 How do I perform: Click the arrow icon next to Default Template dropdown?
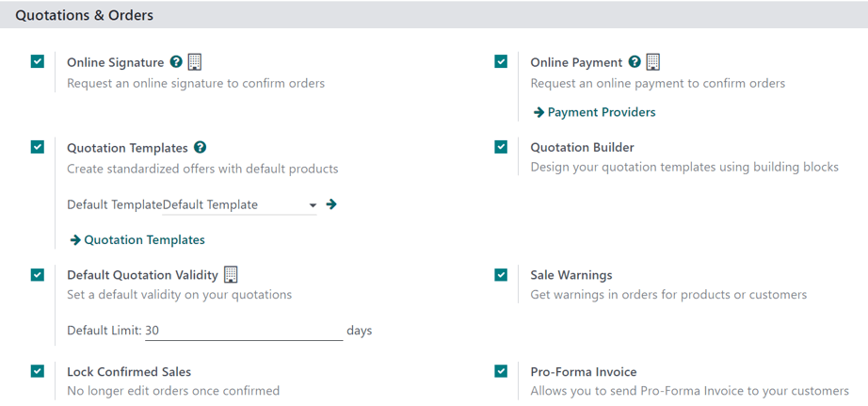[331, 204]
